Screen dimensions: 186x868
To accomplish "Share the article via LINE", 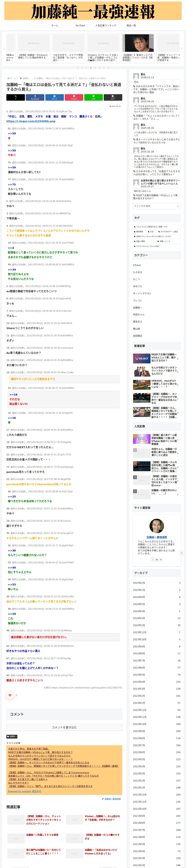I will tap(93, 97).
